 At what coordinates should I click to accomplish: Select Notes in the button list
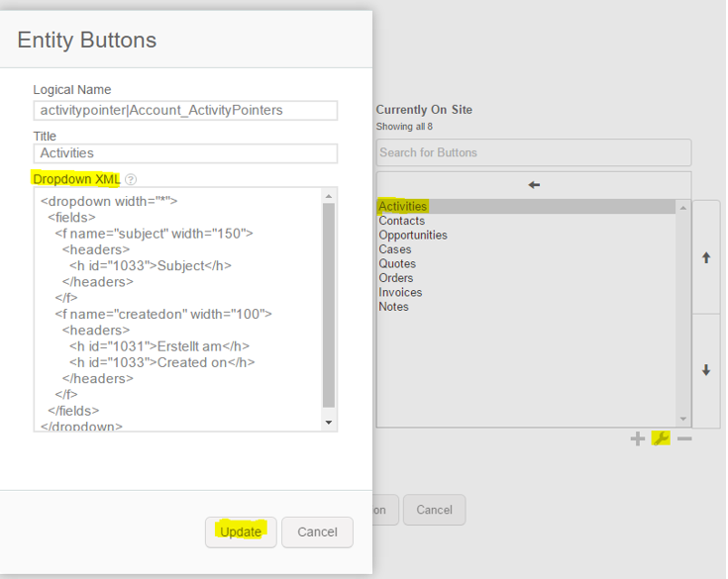click(x=393, y=307)
